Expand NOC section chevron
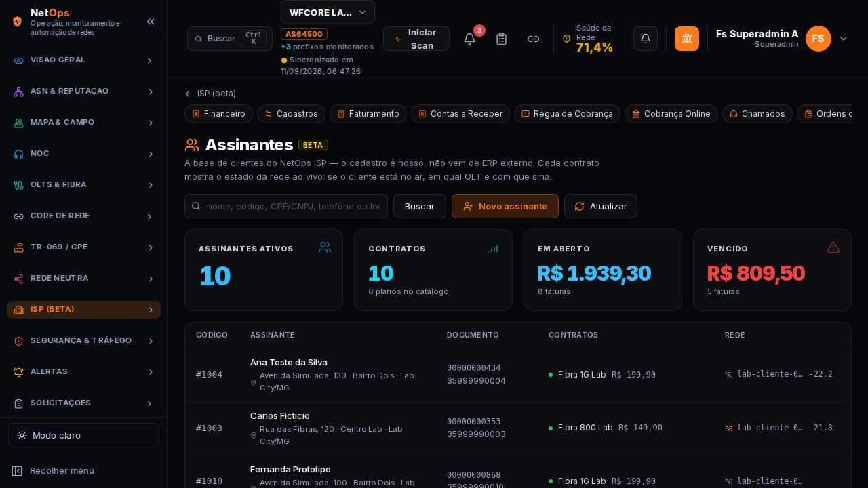The width and height of the screenshot is (868, 488). (x=151, y=154)
